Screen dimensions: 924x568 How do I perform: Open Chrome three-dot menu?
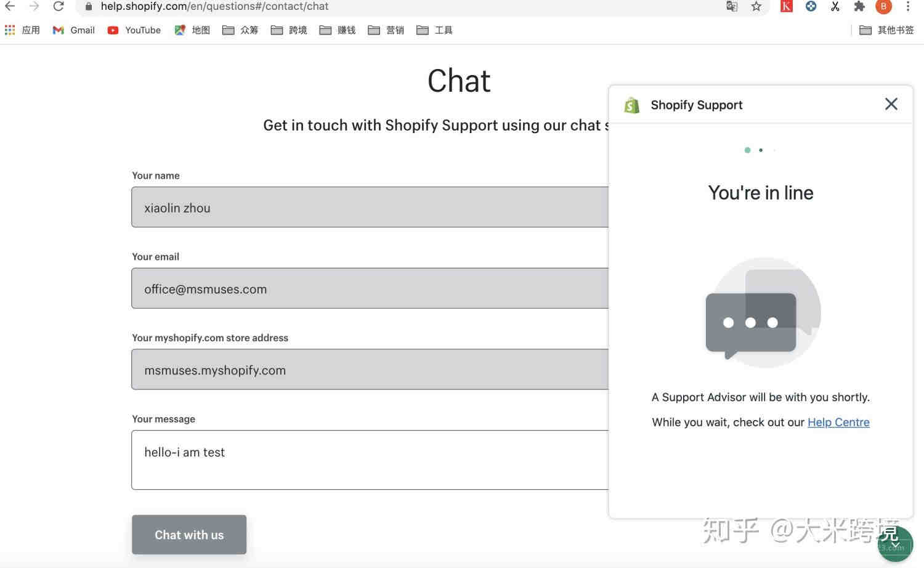(908, 6)
